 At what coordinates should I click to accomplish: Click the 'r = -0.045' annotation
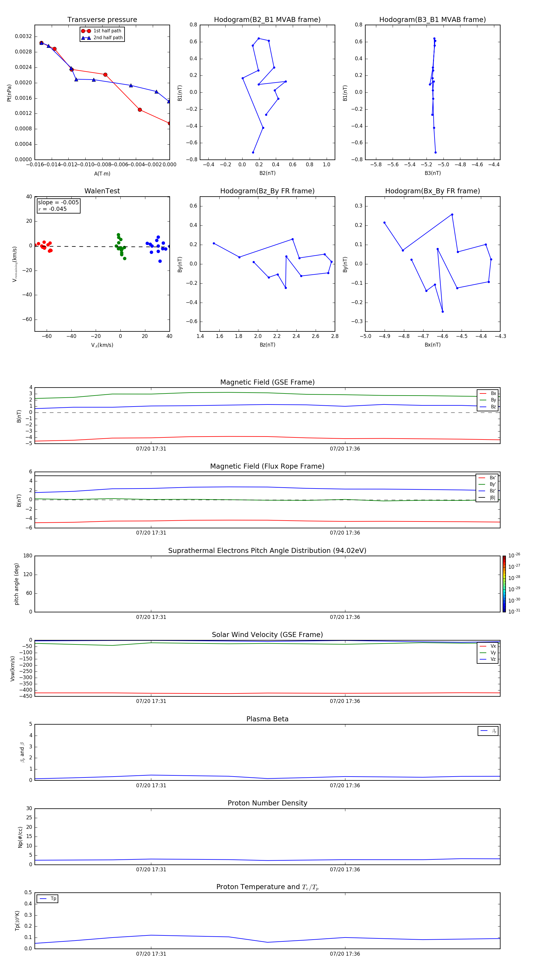pos(53,209)
